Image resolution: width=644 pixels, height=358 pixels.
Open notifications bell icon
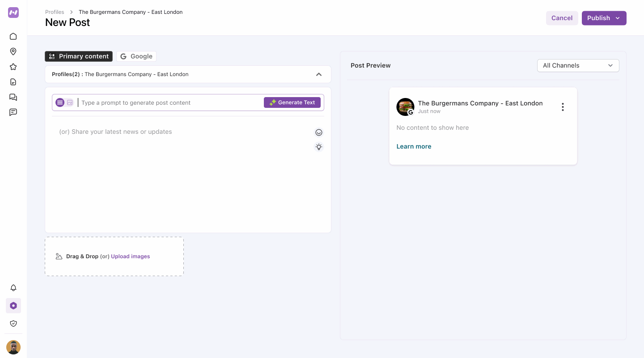[13, 288]
